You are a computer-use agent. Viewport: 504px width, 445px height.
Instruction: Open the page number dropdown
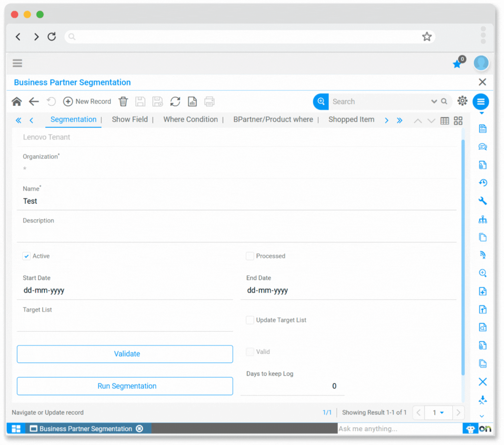click(x=438, y=412)
